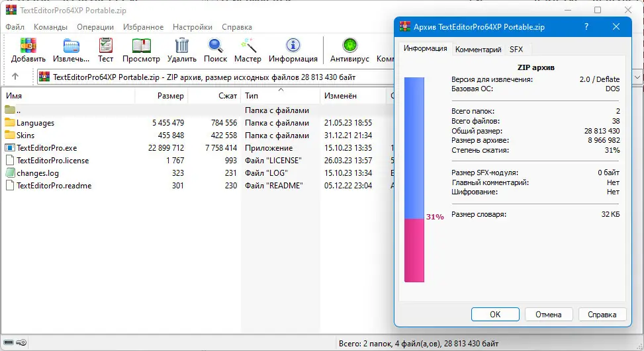Launch the Мастер wizard wand icon
Viewport: 644px width, 351px height.
(x=248, y=46)
